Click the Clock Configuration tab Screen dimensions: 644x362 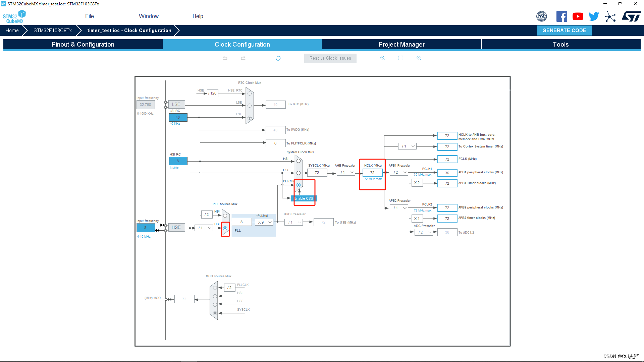[x=243, y=44]
